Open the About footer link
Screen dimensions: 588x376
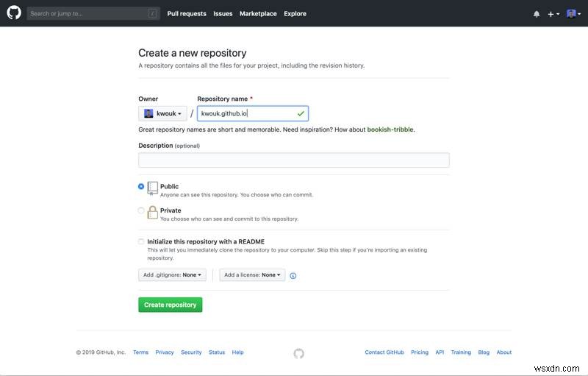coord(504,352)
